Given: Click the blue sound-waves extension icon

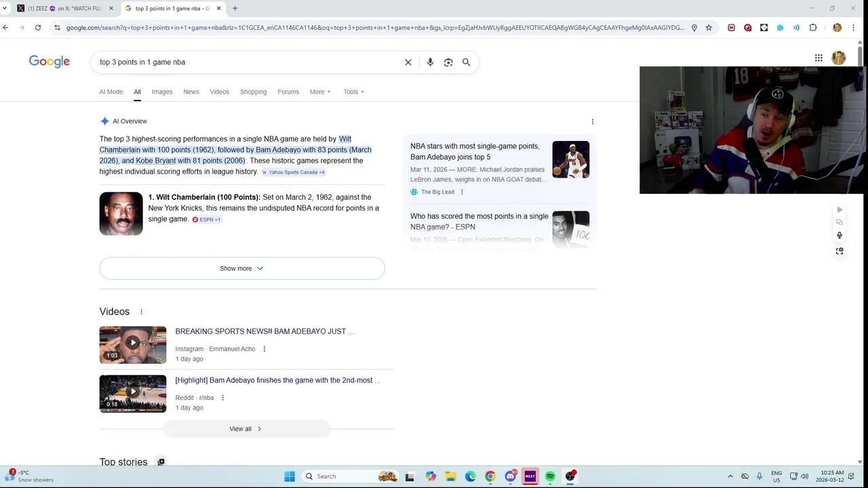Looking at the screenshot, I should (796, 28).
